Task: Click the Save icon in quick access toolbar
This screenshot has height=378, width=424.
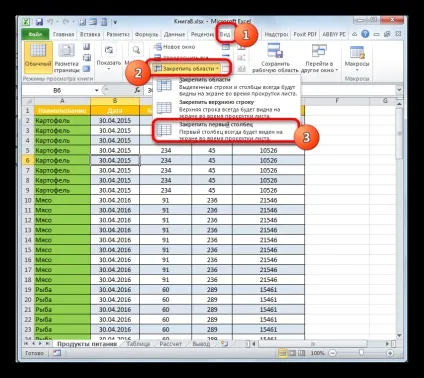Action: coord(39,22)
